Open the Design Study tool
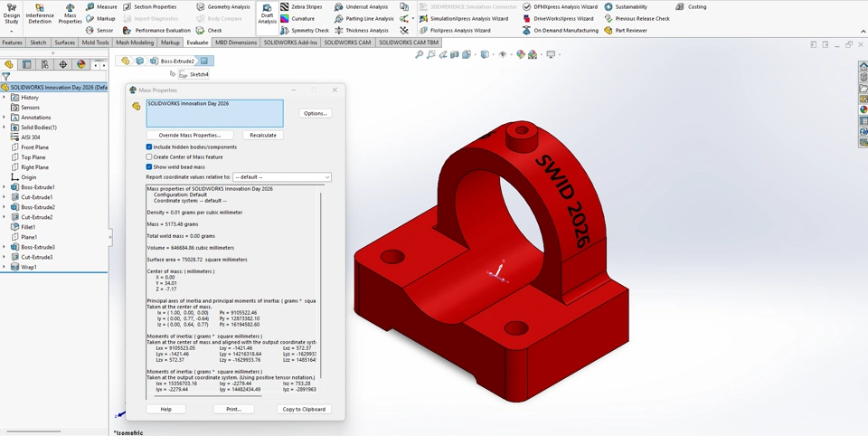Viewport: 868px width, 436px height. [x=11, y=15]
